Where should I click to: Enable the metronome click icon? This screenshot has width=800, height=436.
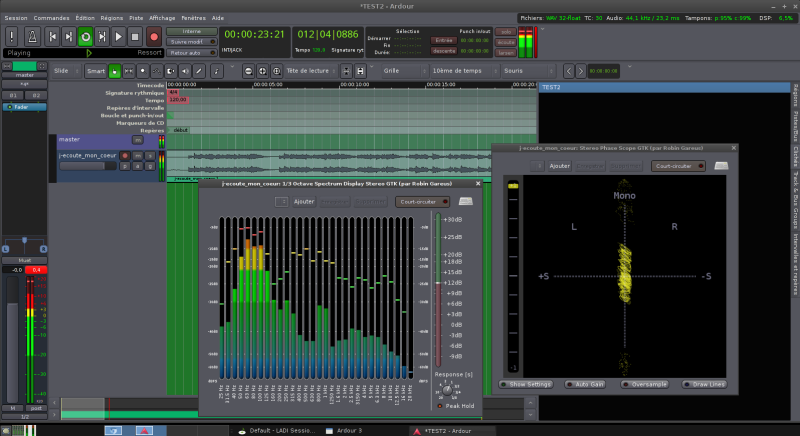30,37
